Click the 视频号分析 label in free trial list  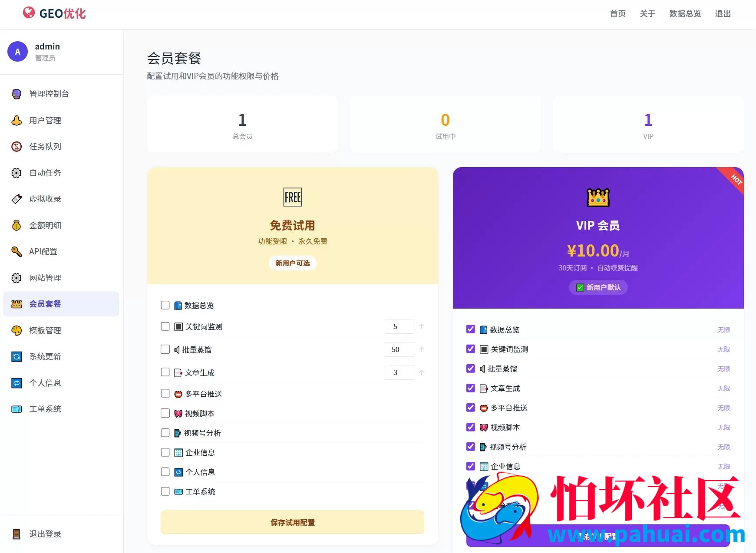pos(202,433)
